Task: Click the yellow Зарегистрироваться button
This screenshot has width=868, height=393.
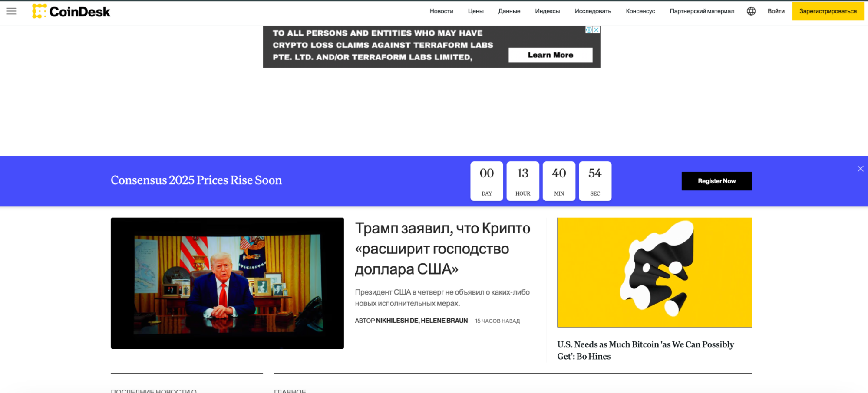Action: (828, 11)
